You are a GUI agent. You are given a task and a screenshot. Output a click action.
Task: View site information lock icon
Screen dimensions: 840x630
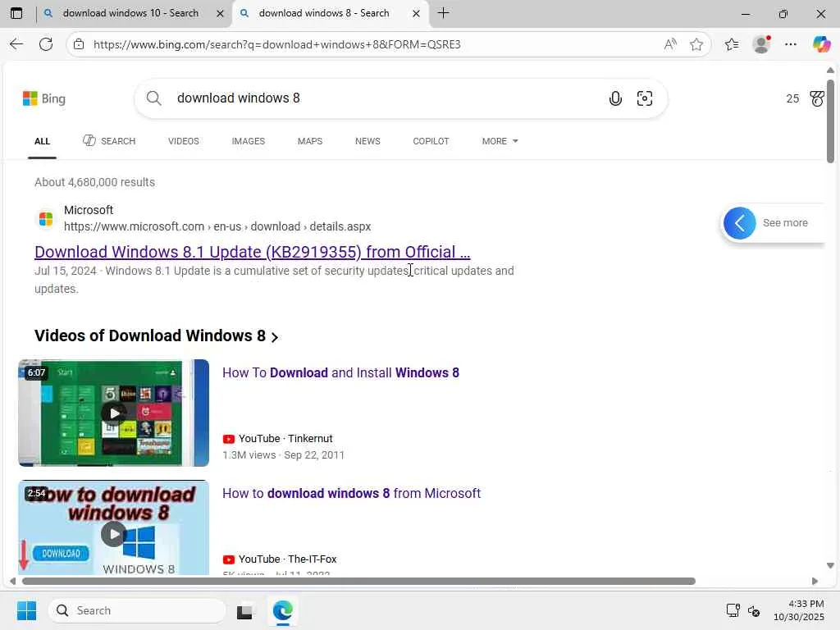click(79, 44)
